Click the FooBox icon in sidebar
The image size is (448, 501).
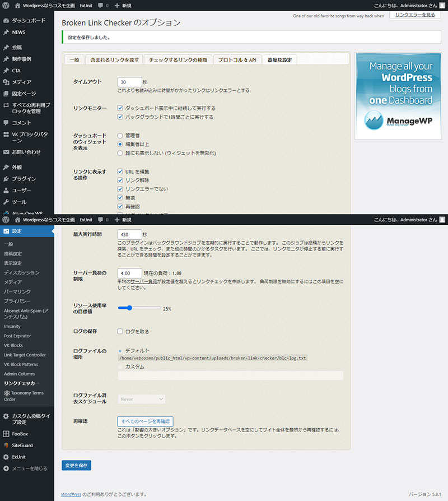coord(6,433)
